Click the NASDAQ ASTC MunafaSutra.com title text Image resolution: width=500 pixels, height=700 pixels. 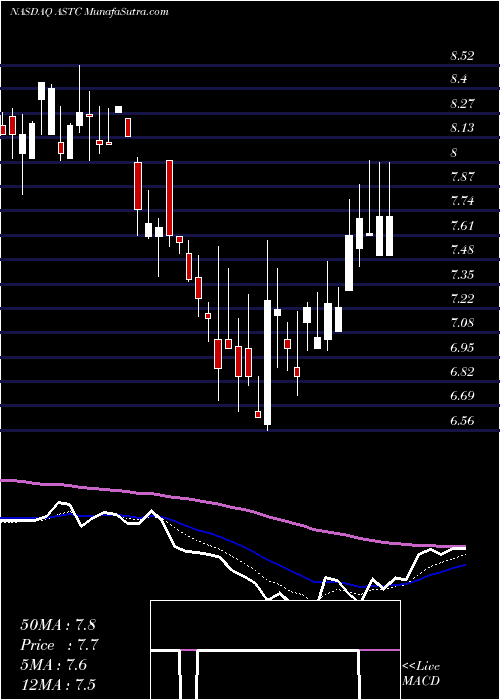click(x=89, y=12)
